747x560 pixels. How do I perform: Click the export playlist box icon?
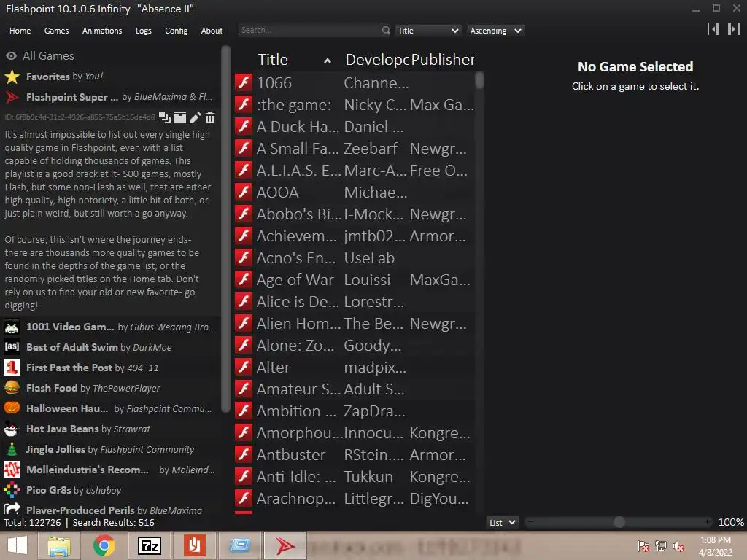[180, 117]
